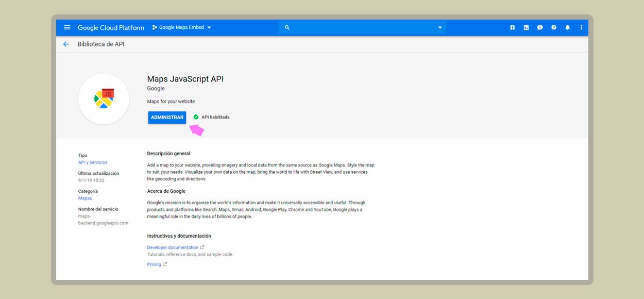This screenshot has height=299, width=644.
Task: Click the ADMINISTRAR button
Action: click(167, 118)
